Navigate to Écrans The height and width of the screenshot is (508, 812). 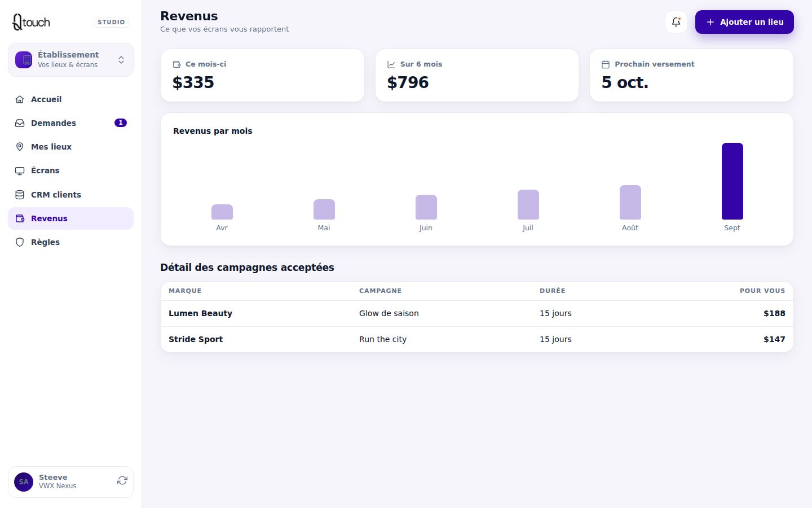pos(70,170)
